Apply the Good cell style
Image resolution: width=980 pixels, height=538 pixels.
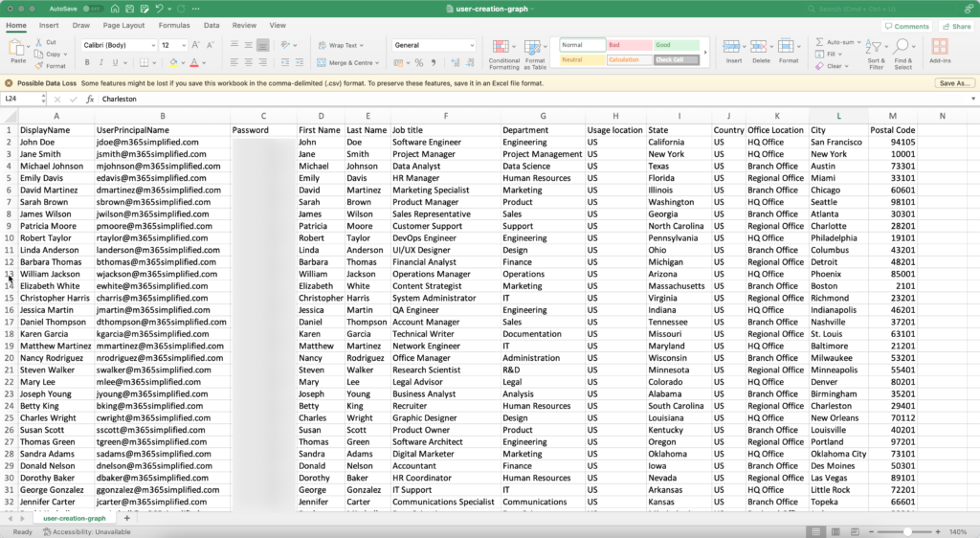pyautogui.click(x=677, y=45)
